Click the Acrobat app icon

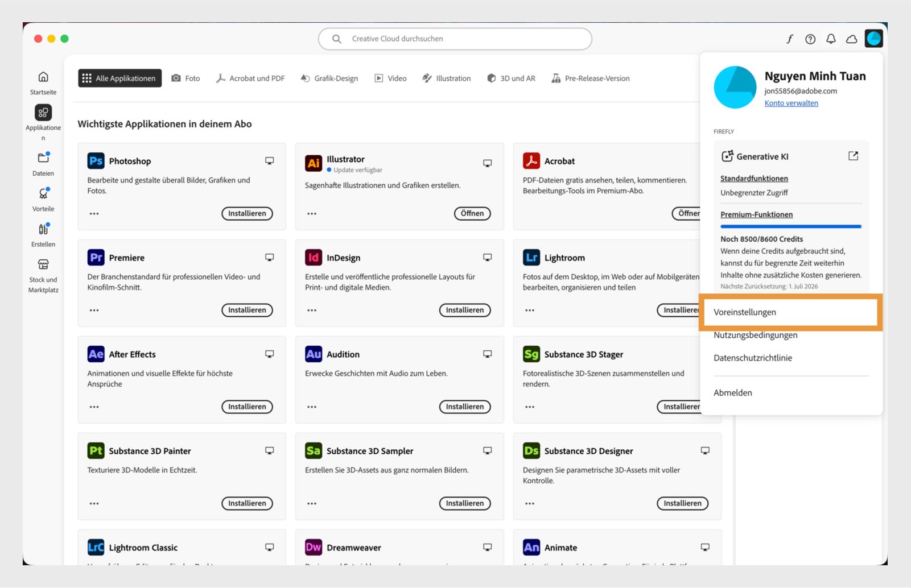click(x=531, y=161)
